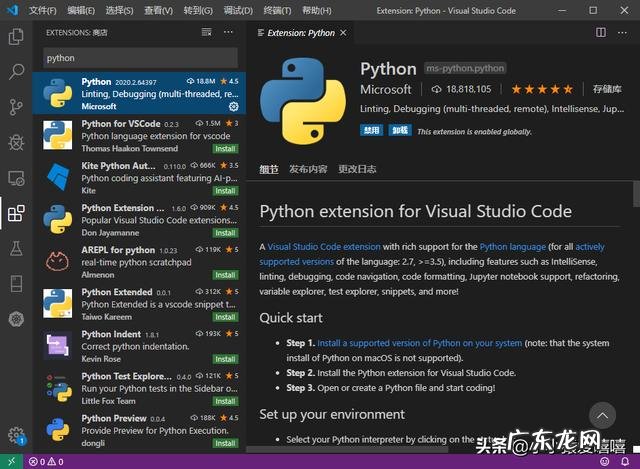Install Python Indent extension
This screenshot has height=469, width=640.
point(225,359)
